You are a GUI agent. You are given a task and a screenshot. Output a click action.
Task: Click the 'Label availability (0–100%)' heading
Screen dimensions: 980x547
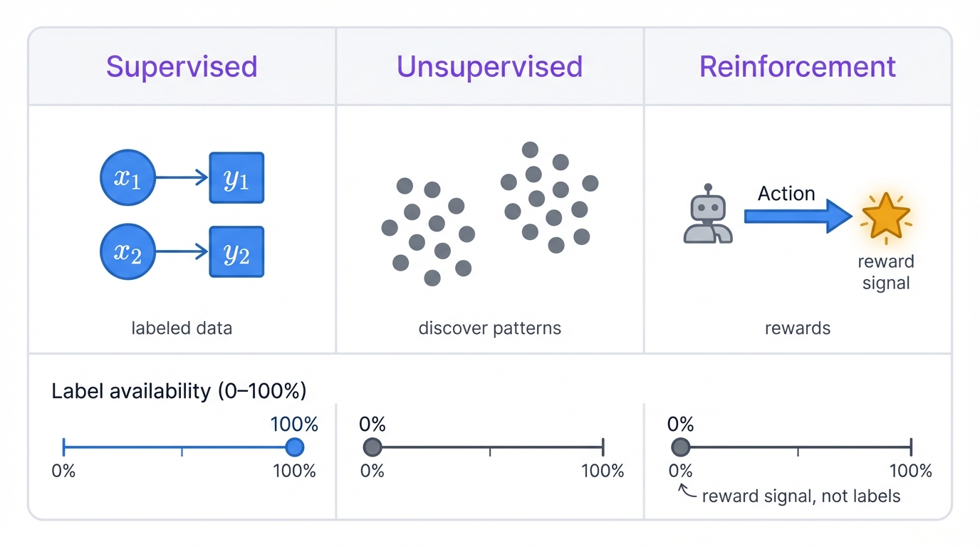coord(179,391)
